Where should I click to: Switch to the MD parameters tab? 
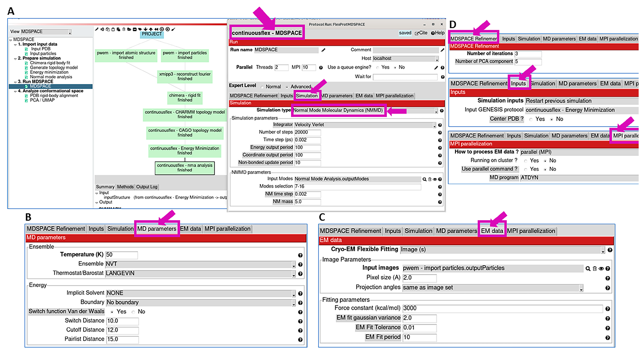pos(337,96)
